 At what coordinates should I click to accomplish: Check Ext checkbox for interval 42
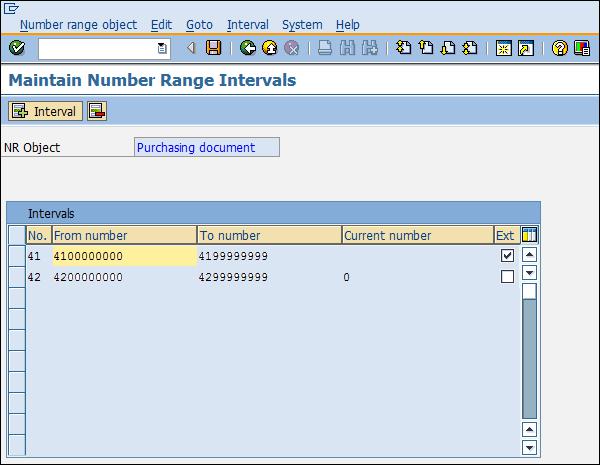click(x=507, y=276)
